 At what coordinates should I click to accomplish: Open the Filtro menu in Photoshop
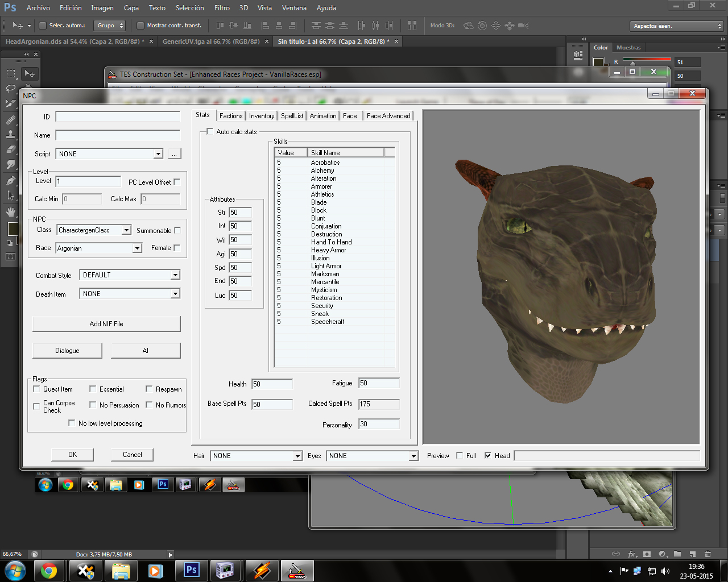click(x=222, y=8)
